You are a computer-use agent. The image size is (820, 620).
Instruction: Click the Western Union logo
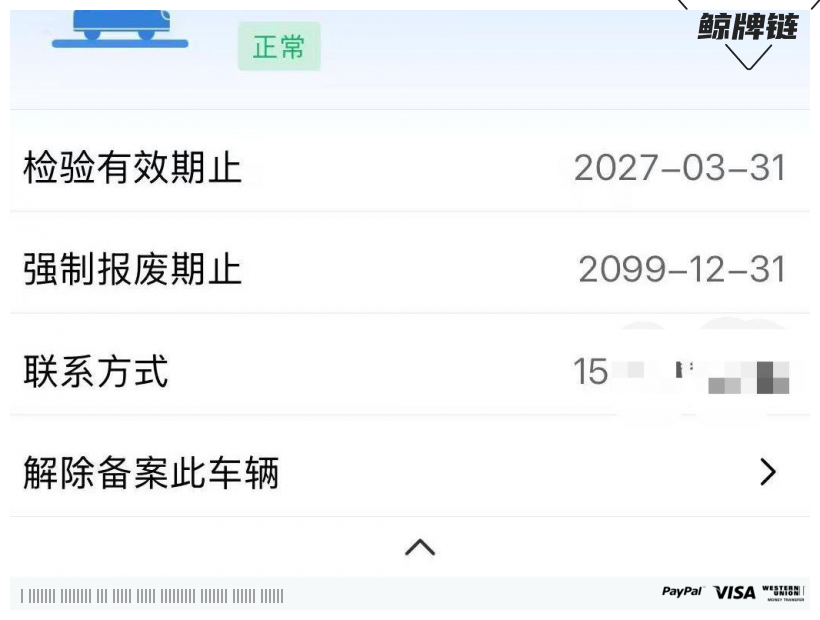(x=782, y=593)
